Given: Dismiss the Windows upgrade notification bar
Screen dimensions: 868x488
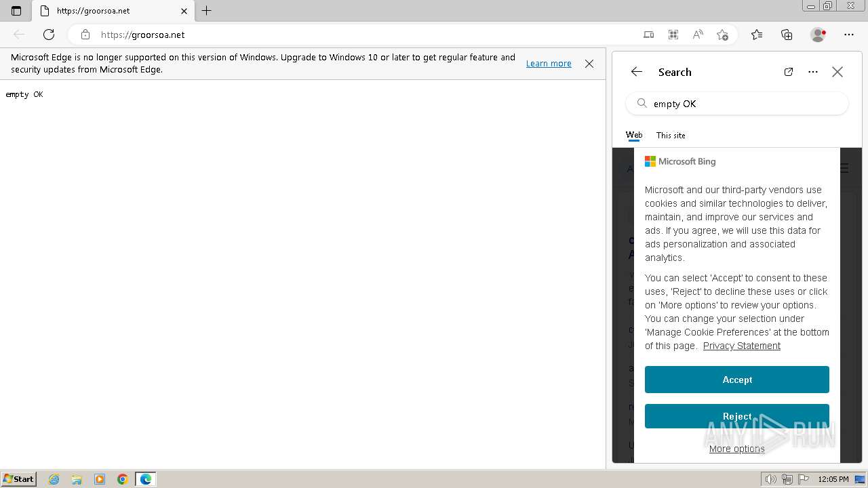Looking at the screenshot, I should click(x=589, y=64).
